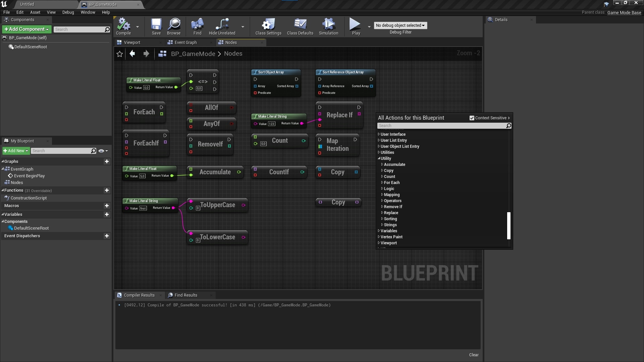Open the Find tool

[198, 26]
